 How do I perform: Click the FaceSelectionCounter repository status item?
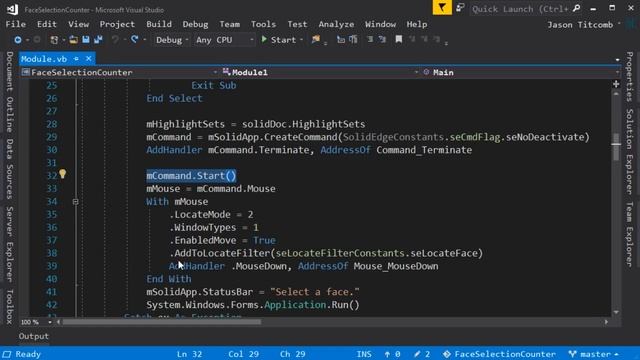pos(500,354)
